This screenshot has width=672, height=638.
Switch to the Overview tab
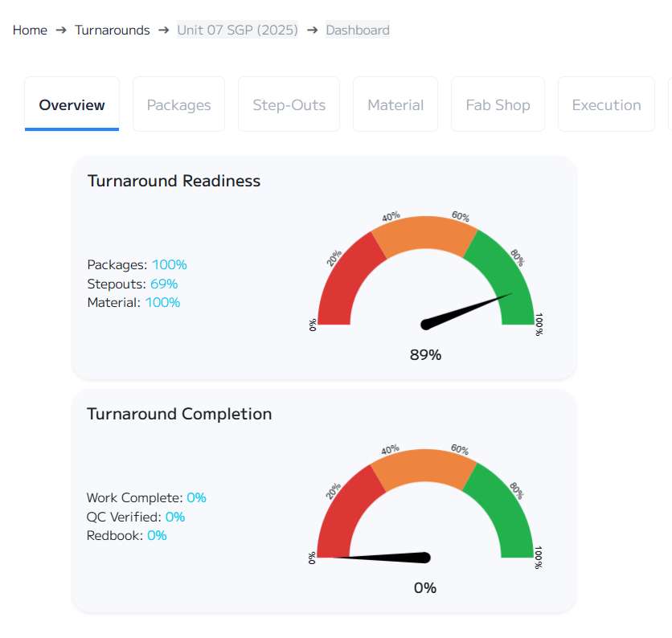(72, 104)
